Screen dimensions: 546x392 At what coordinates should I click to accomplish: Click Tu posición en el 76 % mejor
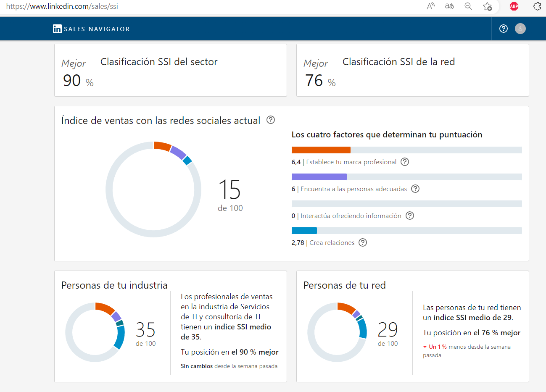click(472, 333)
